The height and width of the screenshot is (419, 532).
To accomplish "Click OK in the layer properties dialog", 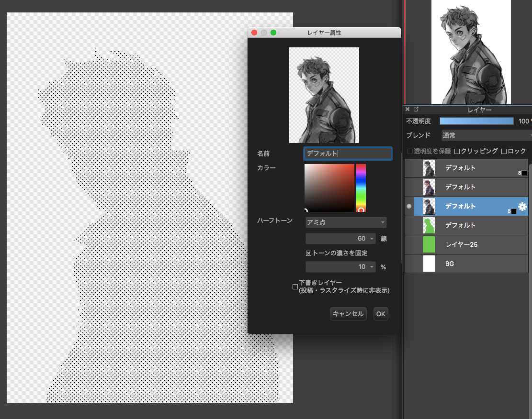I will click(381, 314).
